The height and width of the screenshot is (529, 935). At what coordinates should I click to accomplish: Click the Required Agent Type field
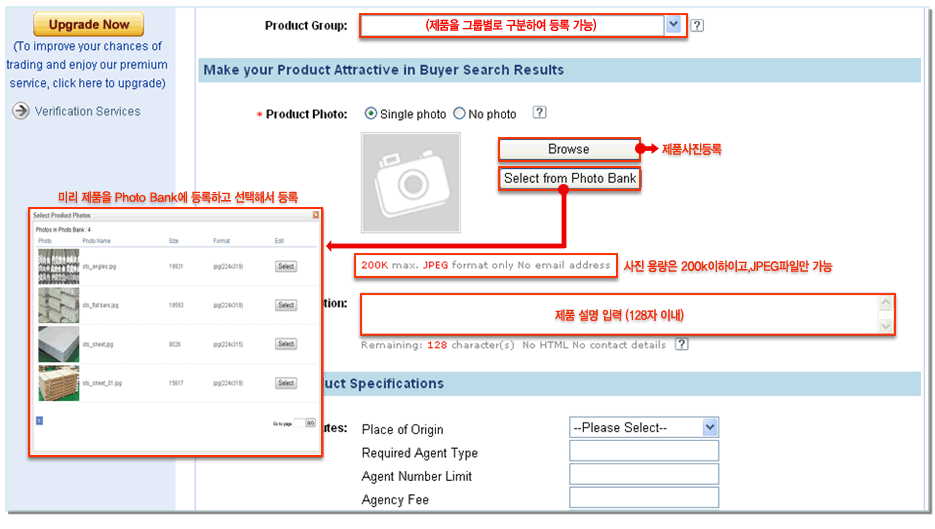click(x=643, y=451)
